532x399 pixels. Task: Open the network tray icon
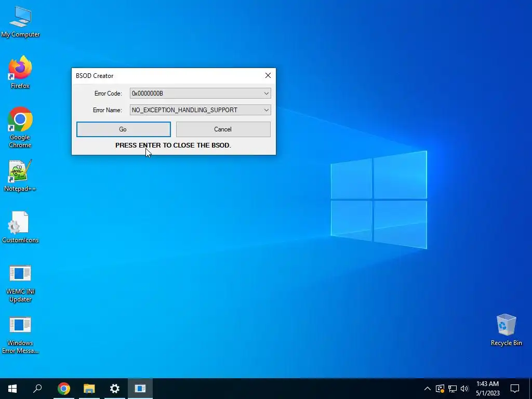453,389
